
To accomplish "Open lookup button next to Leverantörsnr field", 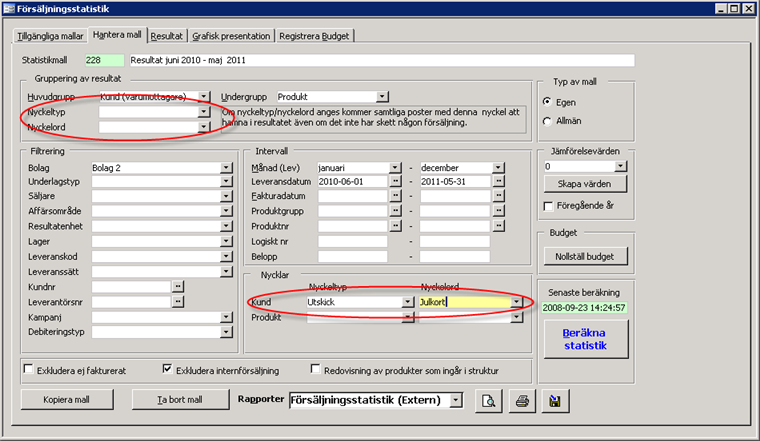I will coord(179,302).
